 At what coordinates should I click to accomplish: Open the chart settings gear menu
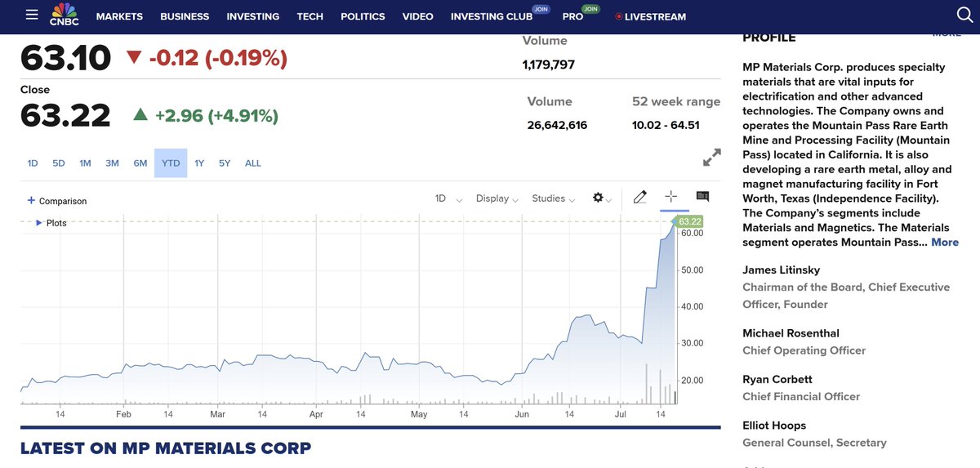point(602,198)
